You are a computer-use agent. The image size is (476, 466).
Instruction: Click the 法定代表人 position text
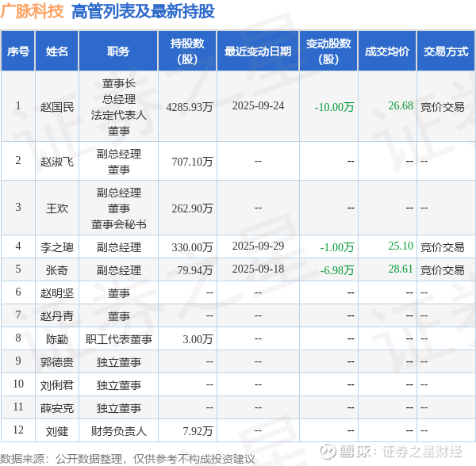pyautogui.click(x=119, y=115)
